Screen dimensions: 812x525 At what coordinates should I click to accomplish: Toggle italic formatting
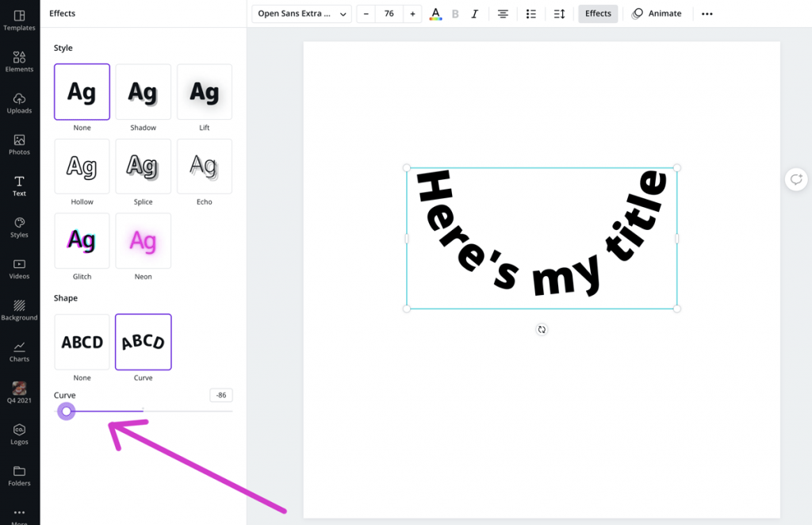pyautogui.click(x=474, y=13)
